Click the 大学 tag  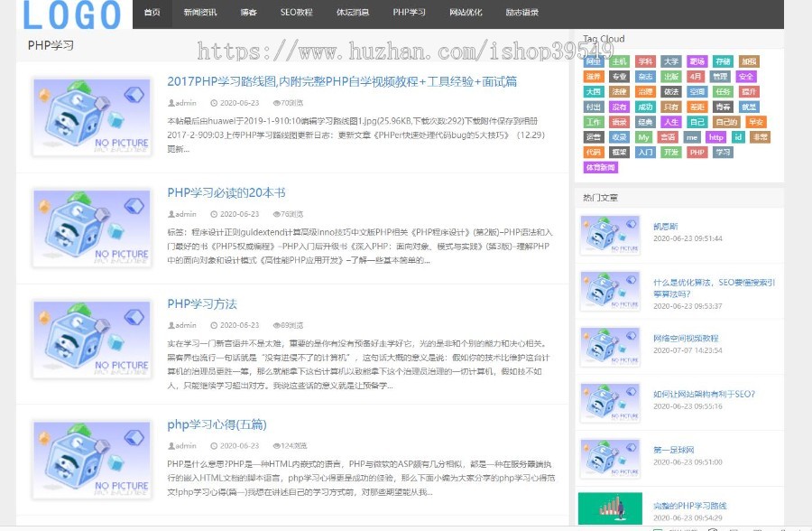pyautogui.click(x=671, y=61)
